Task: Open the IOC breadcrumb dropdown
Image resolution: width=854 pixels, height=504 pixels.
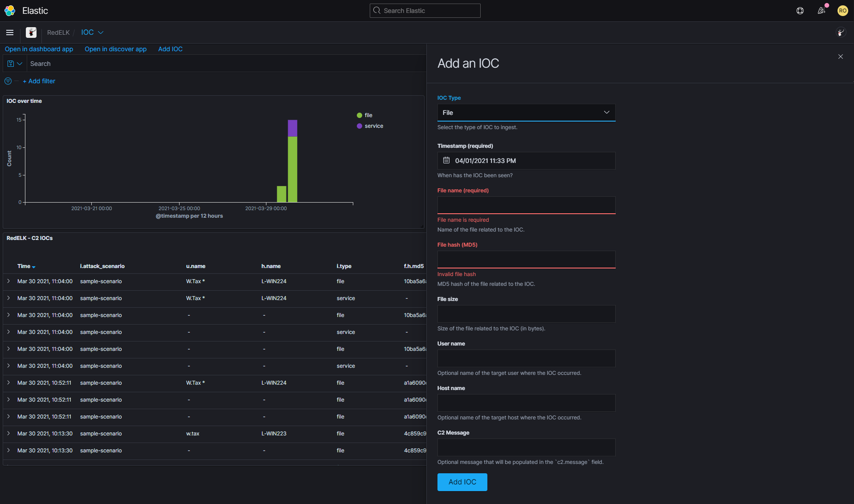Action: pos(92,33)
